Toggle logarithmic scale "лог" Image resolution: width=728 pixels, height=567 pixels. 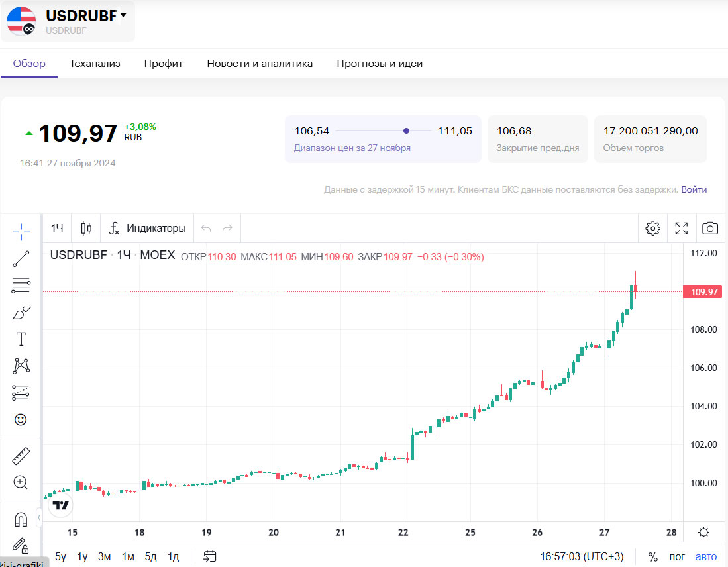click(677, 556)
